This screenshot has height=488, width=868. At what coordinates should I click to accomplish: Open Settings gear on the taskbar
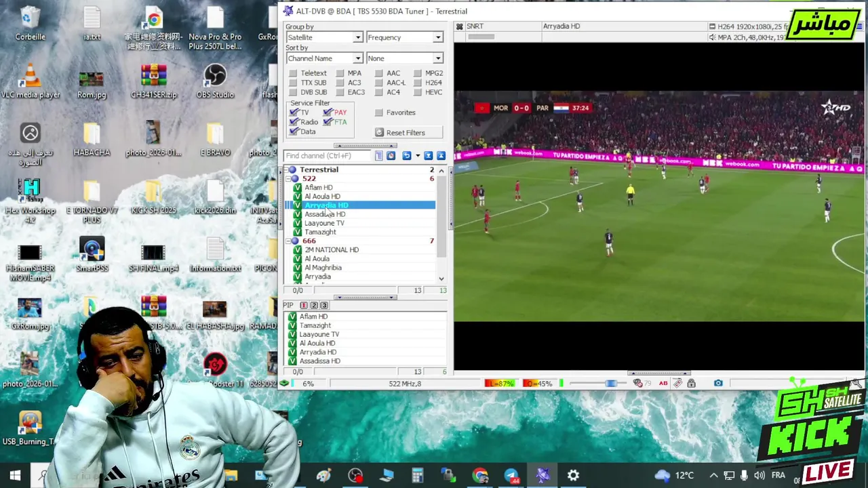click(574, 475)
